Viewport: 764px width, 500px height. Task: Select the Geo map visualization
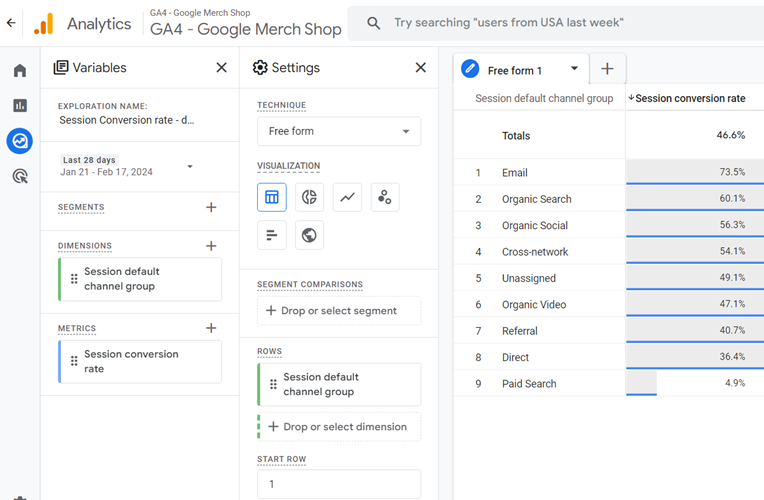point(310,235)
